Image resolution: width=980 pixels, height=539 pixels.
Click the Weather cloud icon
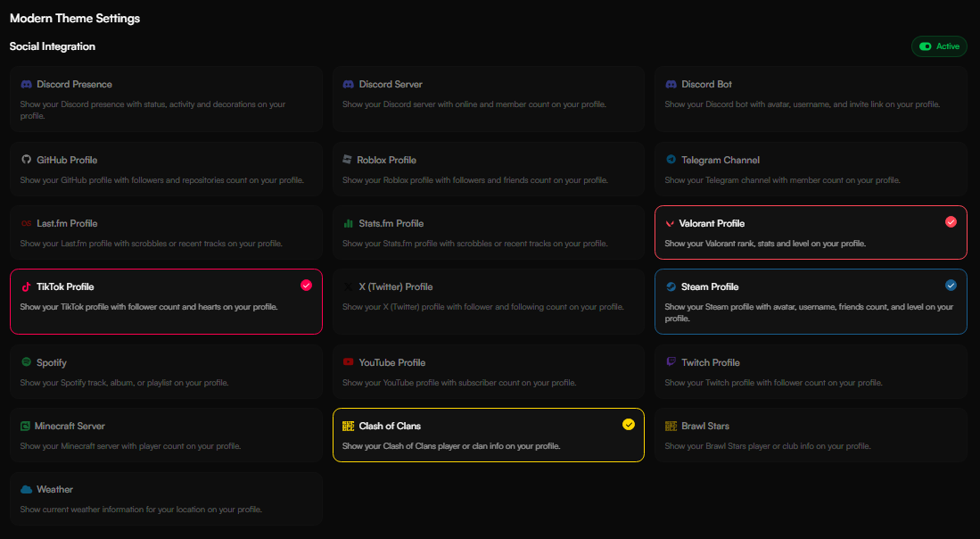pos(26,489)
